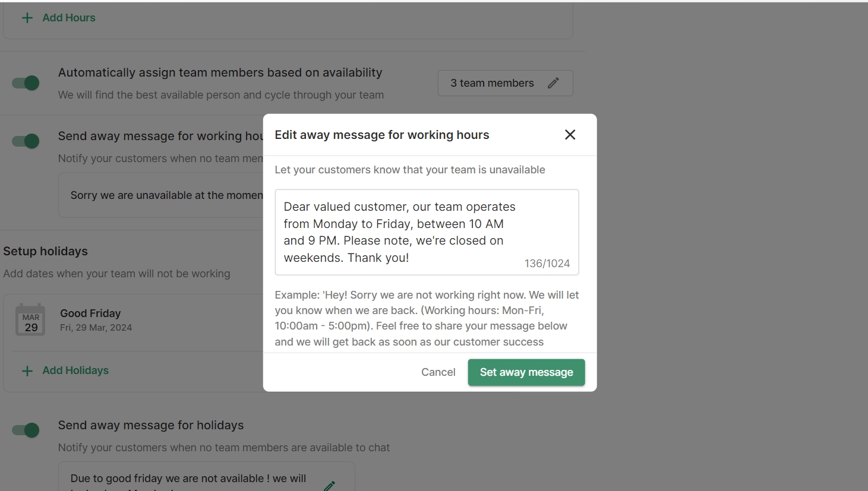The width and height of the screenshot is (868, 491).
Task: Toggle automatic team member assignment switch
Action: (x=26, y=83)
